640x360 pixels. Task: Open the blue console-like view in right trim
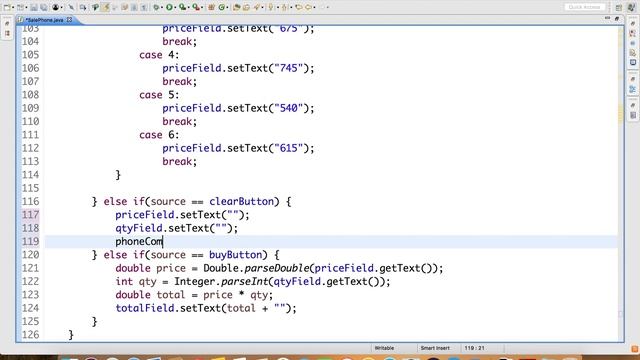tap(633, 62)
